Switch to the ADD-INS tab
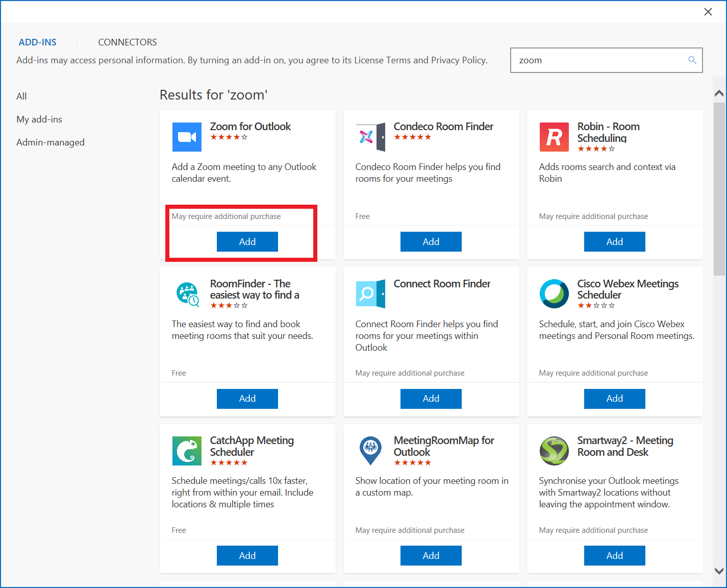The height and width of the screenshot is (588, 727). pos(38,42)
